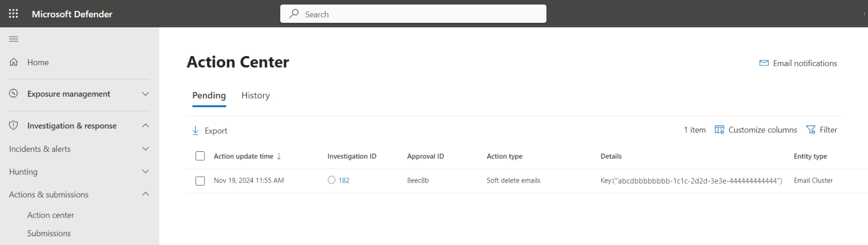Open Submissions in the sidebar
Viewport: 868px width, 245px height.
[49, 233]
